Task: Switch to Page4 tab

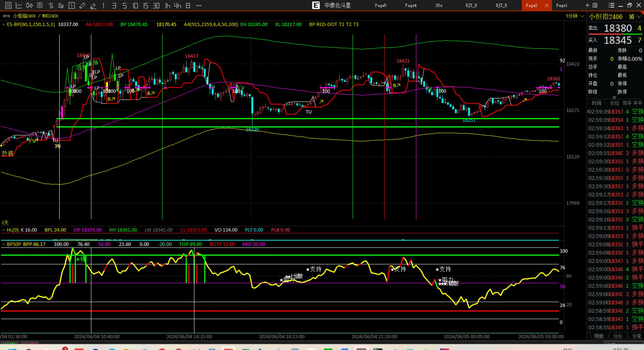Action: click(x=411, y=5)
